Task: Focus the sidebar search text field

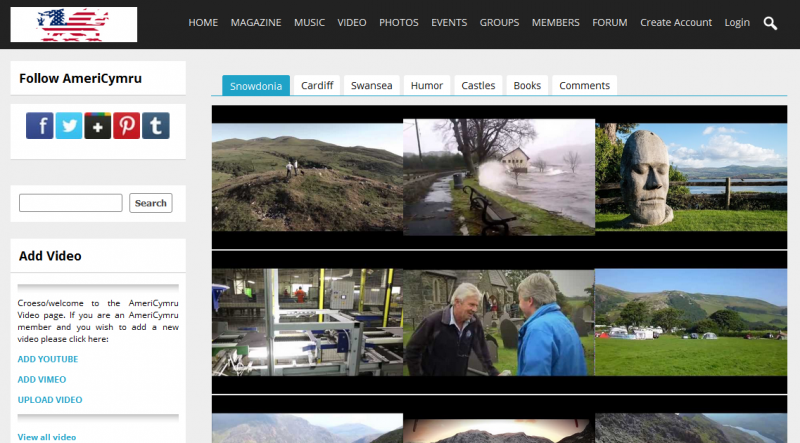Action: (70, 203)
